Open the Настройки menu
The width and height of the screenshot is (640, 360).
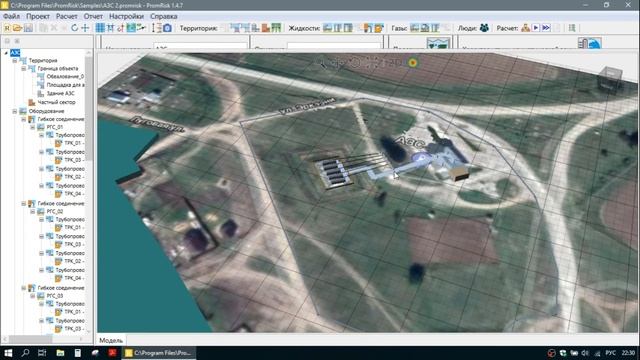pos(127,16)
